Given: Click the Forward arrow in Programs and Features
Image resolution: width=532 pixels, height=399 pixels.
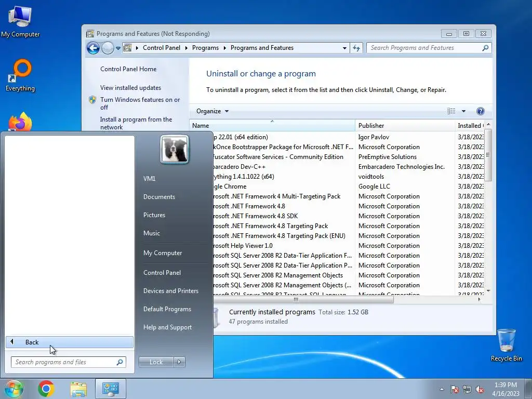Looking at the screenshot, I should click(x=108, y=48).
